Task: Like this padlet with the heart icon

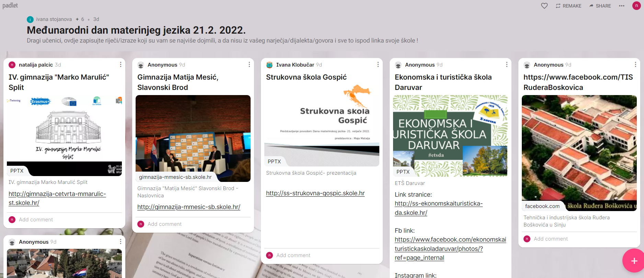Action: 544,6
